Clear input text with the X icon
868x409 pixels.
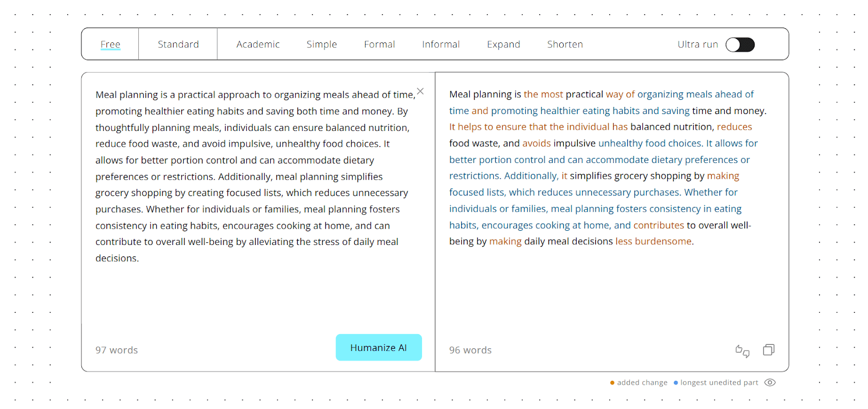[x=420, y=91]
